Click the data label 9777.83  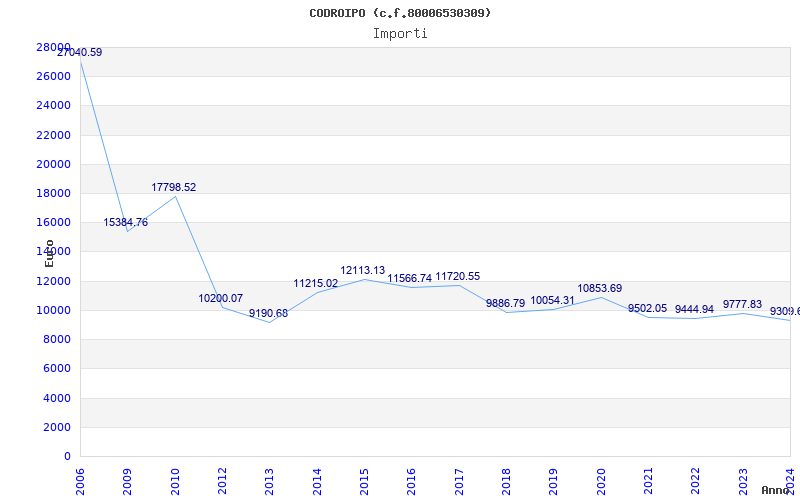point(742,305)
